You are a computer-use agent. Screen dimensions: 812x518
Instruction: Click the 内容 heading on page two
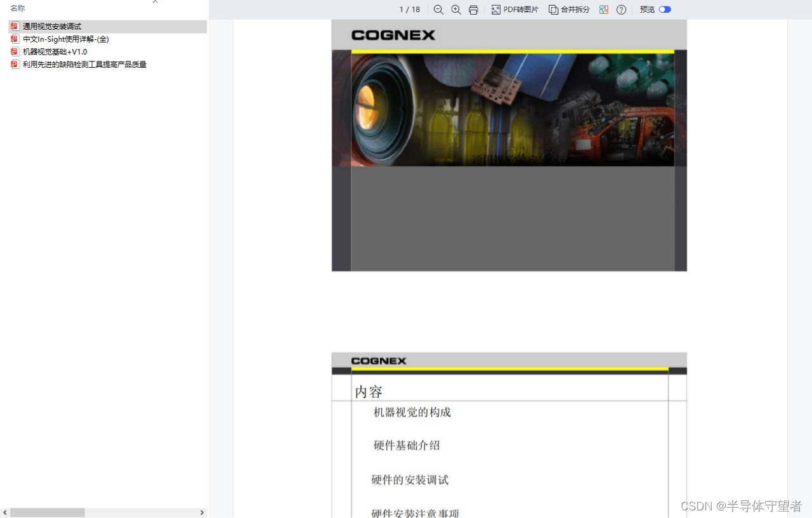click(x=369, y=392)
